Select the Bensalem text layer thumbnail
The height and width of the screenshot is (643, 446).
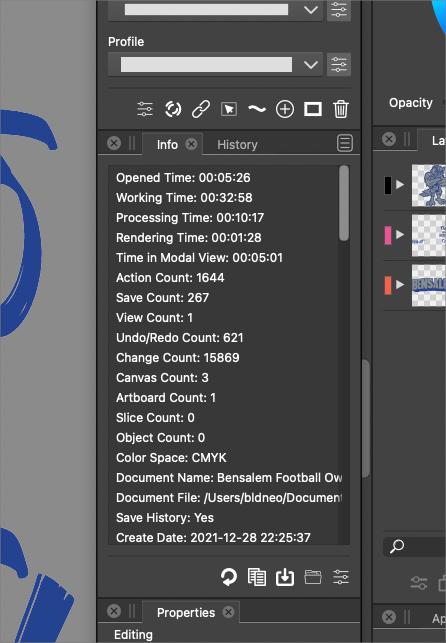tap(429, 285)
